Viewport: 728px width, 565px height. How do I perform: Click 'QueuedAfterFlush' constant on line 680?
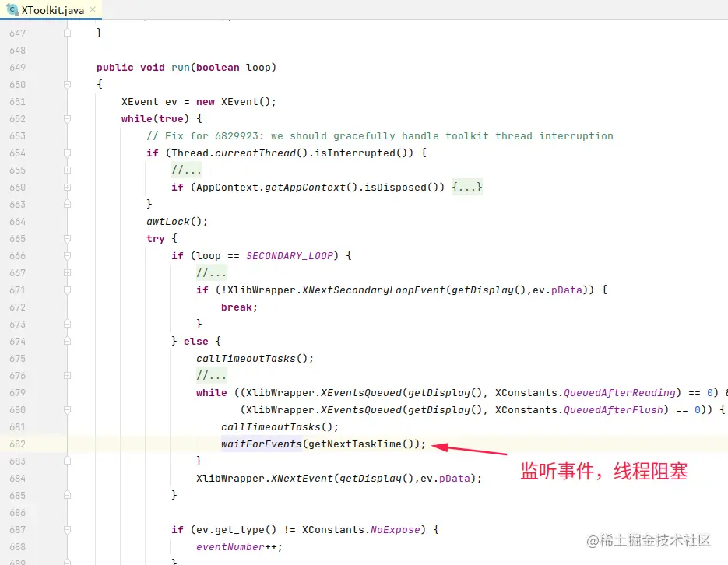coord(614,410)
